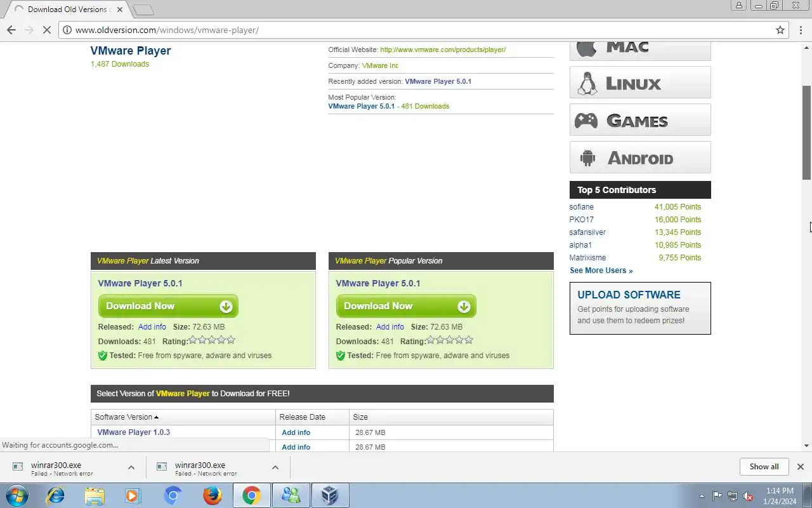Go back to the previous page

11,30
